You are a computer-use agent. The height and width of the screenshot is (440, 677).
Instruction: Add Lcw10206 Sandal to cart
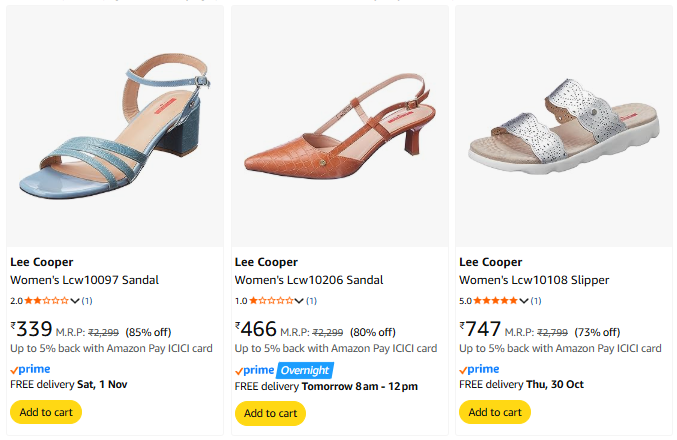coord(270,413)
